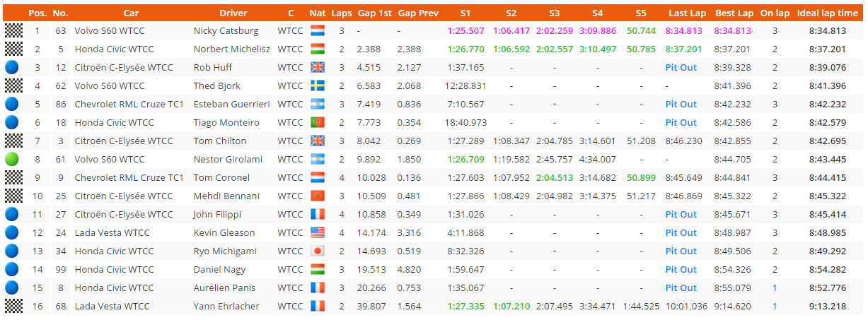This screenshot has height=320, width=868.
Task: Click car name Chevrolet RML Cruze TC1 for Tom Coronel
Action: [129, 177]
